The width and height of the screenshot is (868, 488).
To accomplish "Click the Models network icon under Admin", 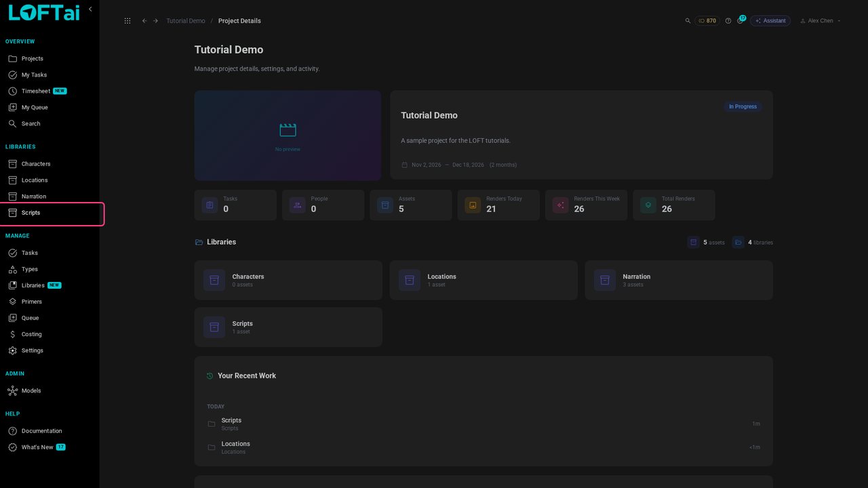I will click(12, 390).
